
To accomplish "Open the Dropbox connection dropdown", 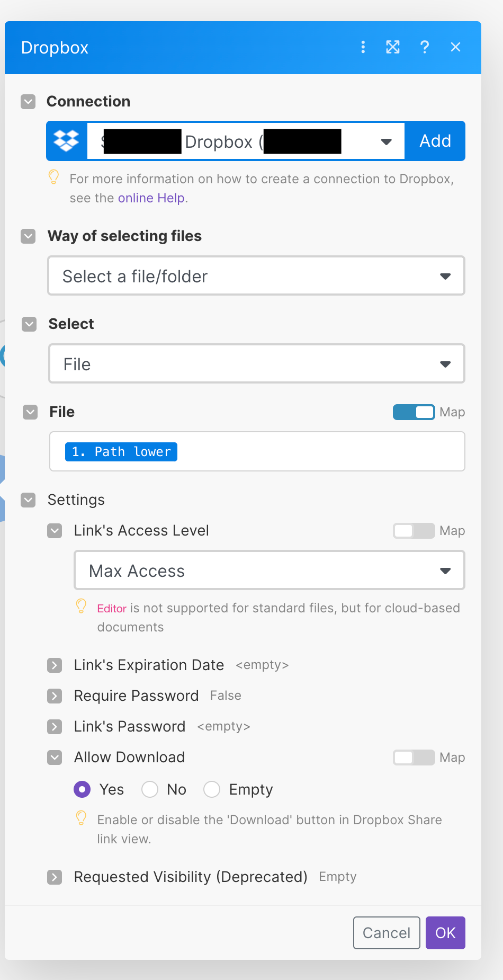I will (x=246, y=141).
